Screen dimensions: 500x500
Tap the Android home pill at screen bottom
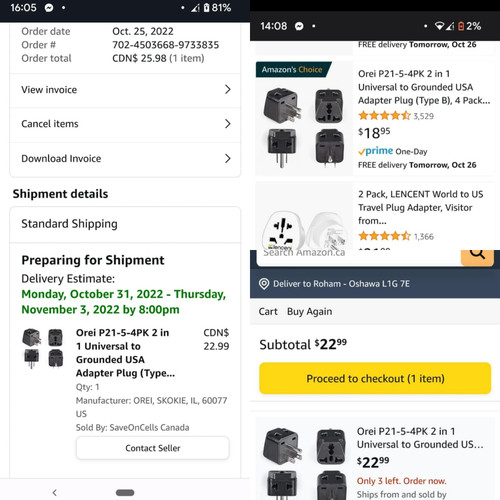(125, 492)
